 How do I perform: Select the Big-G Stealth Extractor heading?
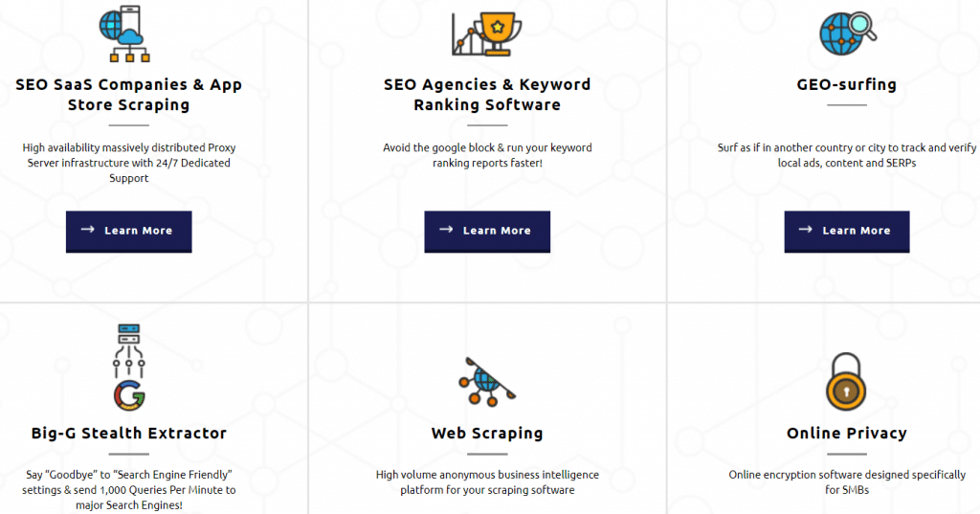(x=128, y=434)
